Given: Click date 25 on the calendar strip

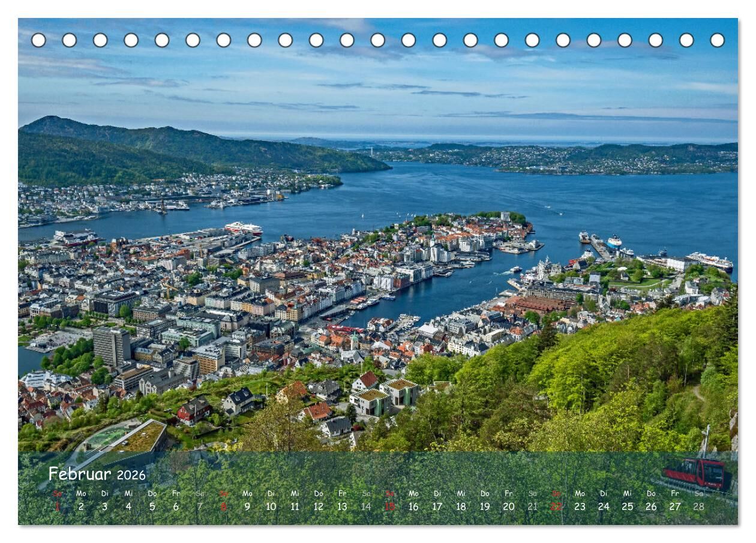Looking at the screenshot, I should coord(627,506).
